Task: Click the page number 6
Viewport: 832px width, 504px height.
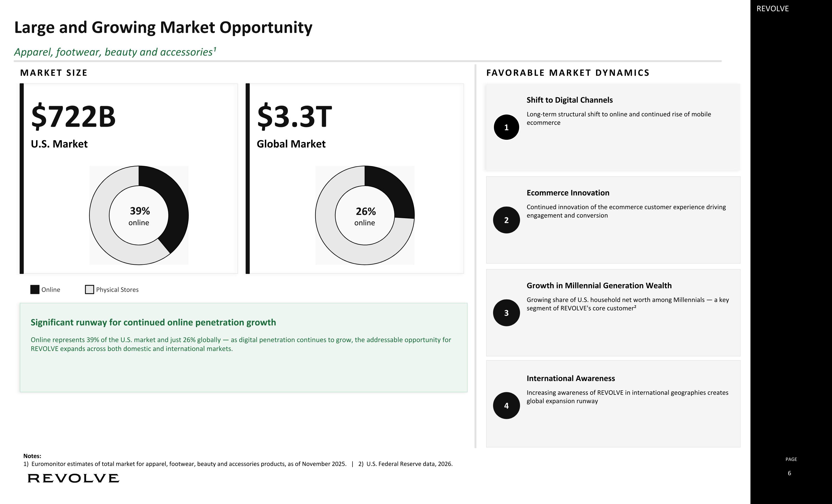Action: [x=789, y=473]
